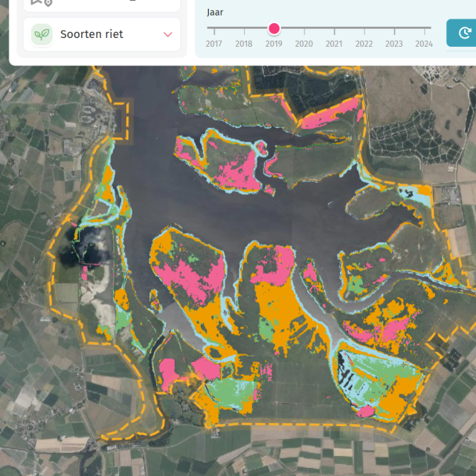Select year 2023 on the timeline
Viewport: 476px width, 476px height.
(x=394, y=44)
